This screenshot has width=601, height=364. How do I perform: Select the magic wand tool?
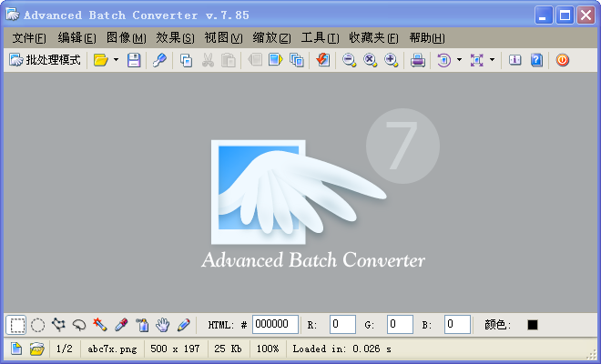coord(100,325)
